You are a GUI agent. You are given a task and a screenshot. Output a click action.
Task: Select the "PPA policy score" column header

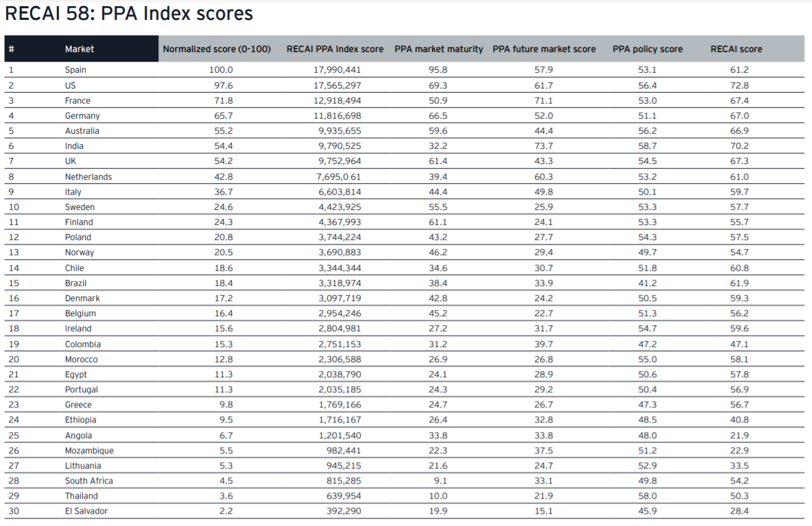click(647, 49)
